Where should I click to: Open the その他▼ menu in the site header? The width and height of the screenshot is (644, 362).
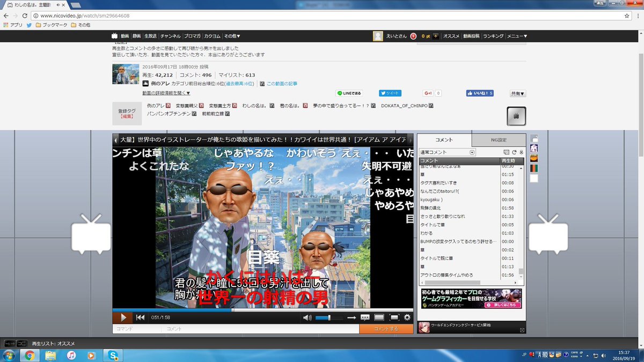(x=232, y=36)
